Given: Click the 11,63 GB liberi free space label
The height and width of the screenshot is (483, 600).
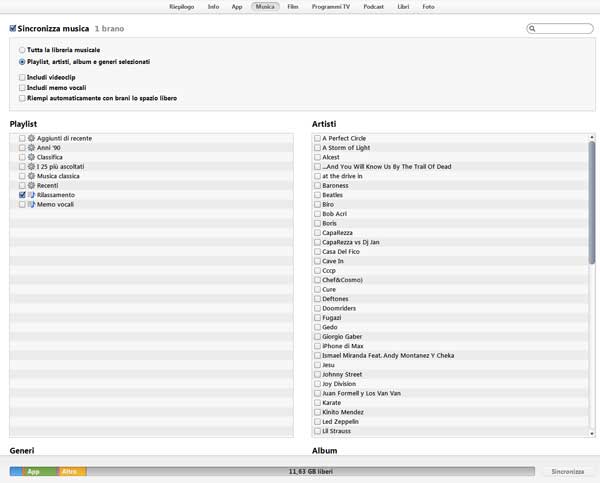Looking at the screenshot, I should (x=310, y=472).
